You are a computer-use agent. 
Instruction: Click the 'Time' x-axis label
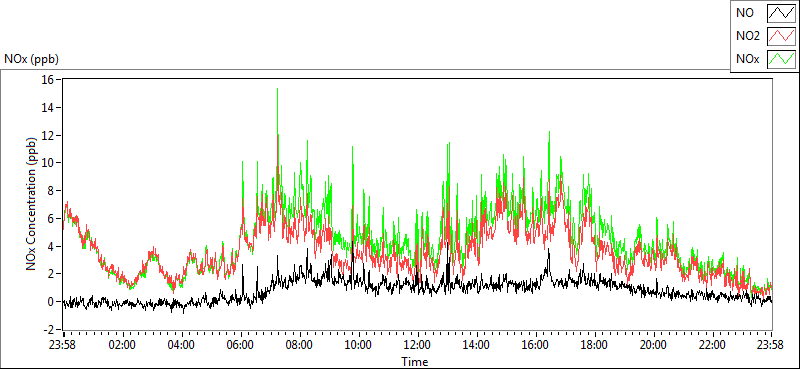[x=415, y=362]
